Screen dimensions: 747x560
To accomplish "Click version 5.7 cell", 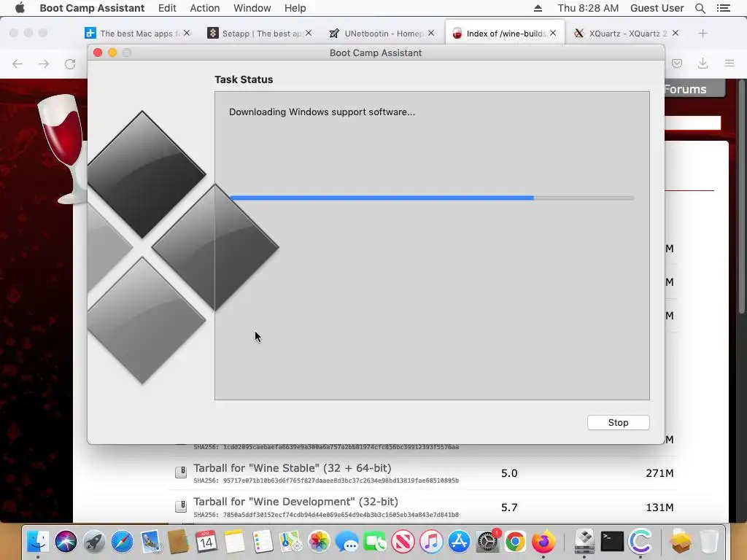I will coord(508,507).
